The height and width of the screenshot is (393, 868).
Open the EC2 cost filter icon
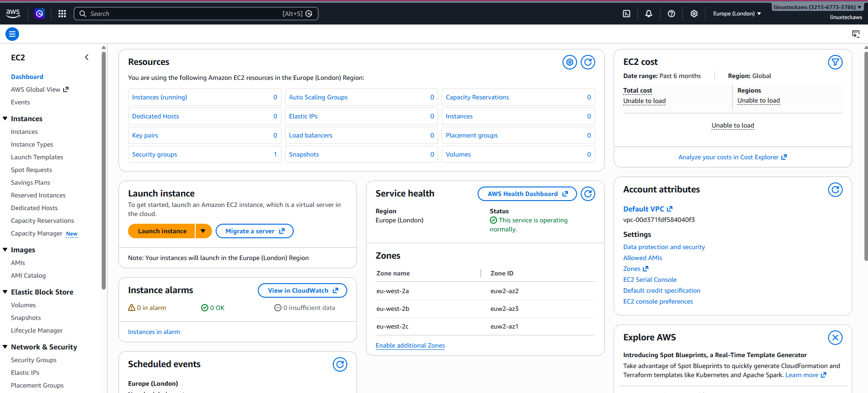[835, 62]
